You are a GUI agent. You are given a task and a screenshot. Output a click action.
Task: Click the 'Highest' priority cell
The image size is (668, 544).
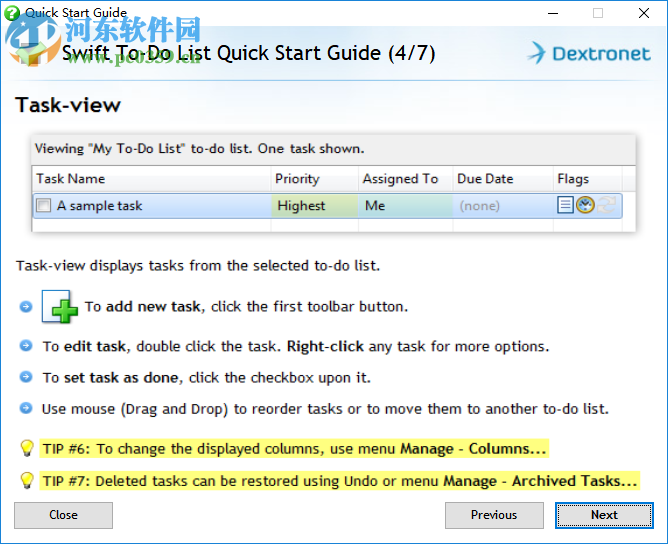click(315, 206)
